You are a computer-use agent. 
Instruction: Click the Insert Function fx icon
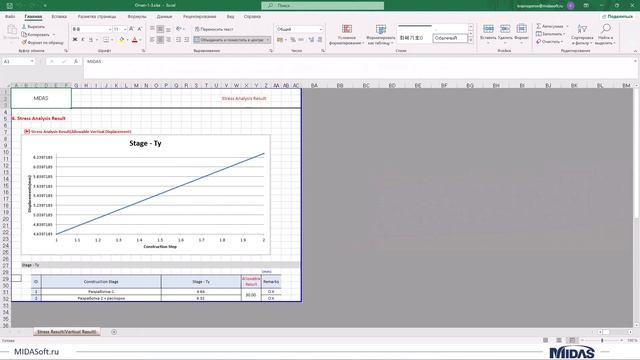[76, 61]
